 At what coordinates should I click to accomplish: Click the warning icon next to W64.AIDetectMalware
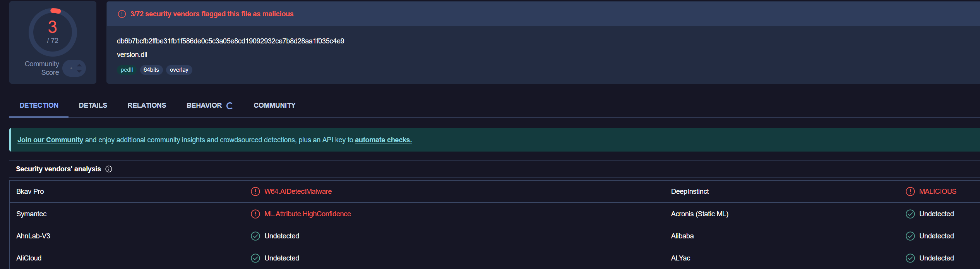(x=255, y=191)
